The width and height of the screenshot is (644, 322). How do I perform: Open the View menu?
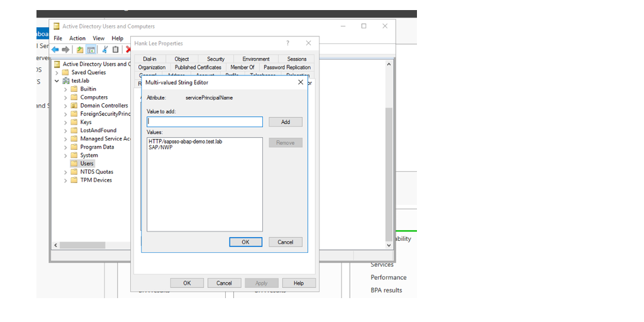99,38
